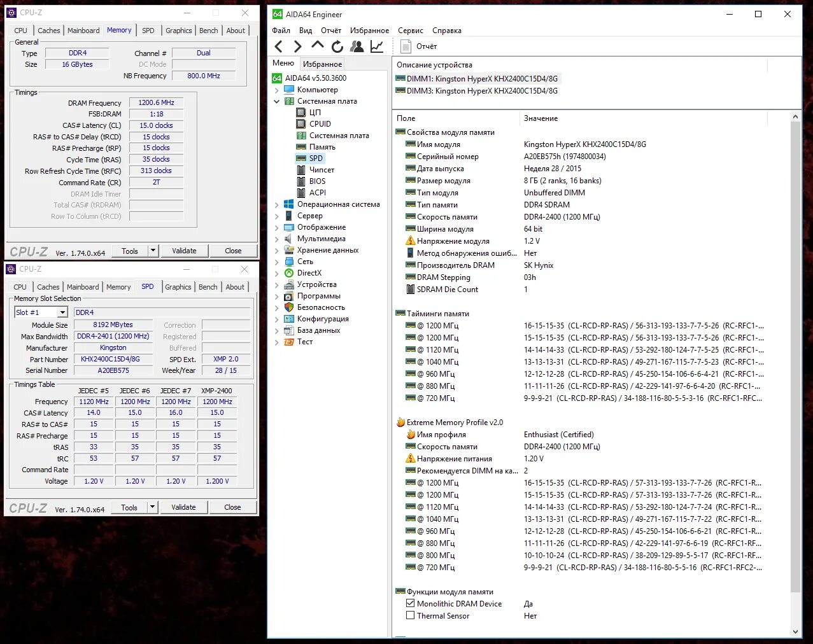
Task: Click the Extreme Memory Profile flame icon
Action: (x=400, y=423)
